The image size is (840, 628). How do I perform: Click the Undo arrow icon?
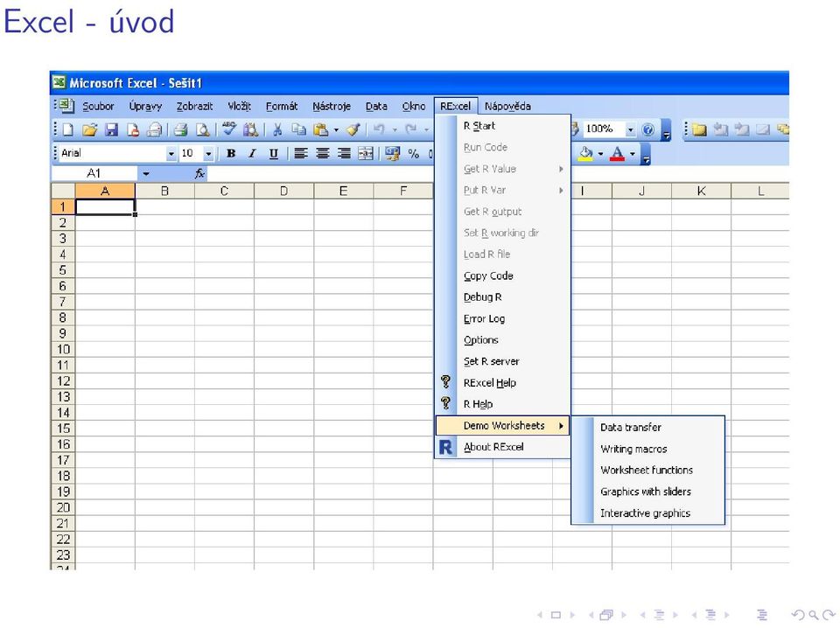tap(379, 129)
